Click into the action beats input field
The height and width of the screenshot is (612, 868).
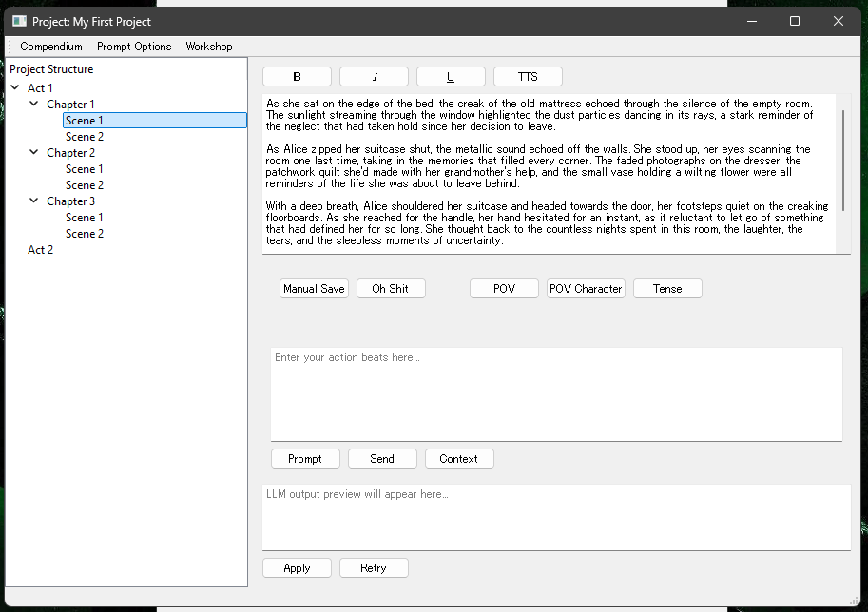tap(556, 393)
